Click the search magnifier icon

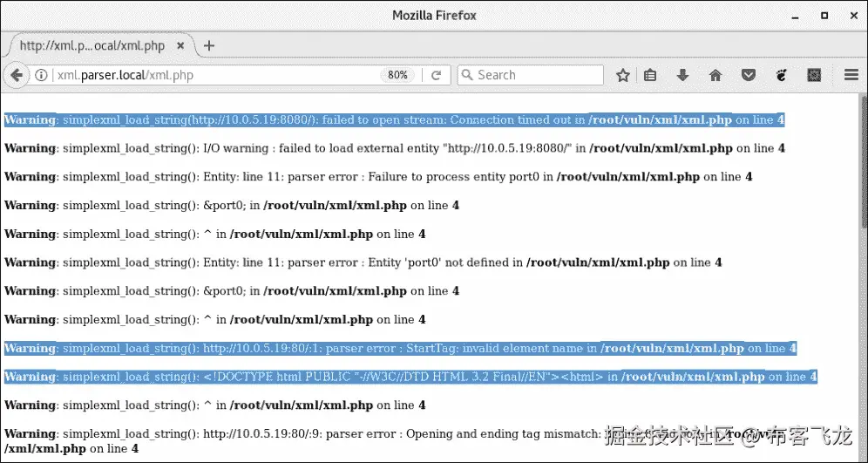click(x=468, y=75)
